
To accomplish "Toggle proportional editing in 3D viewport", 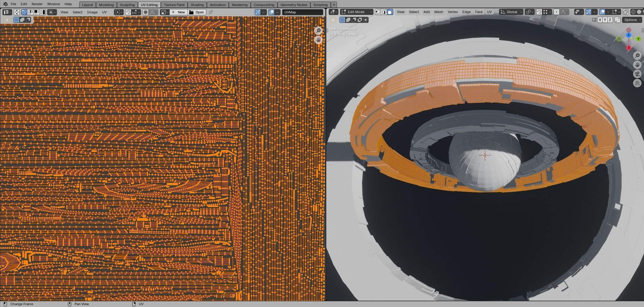I will (557, 12).
